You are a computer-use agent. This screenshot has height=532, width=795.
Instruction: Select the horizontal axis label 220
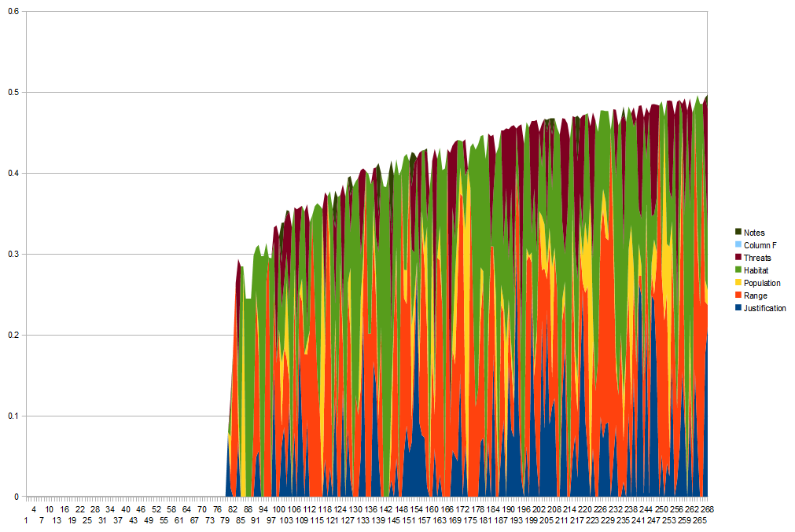tap(584, 510)
